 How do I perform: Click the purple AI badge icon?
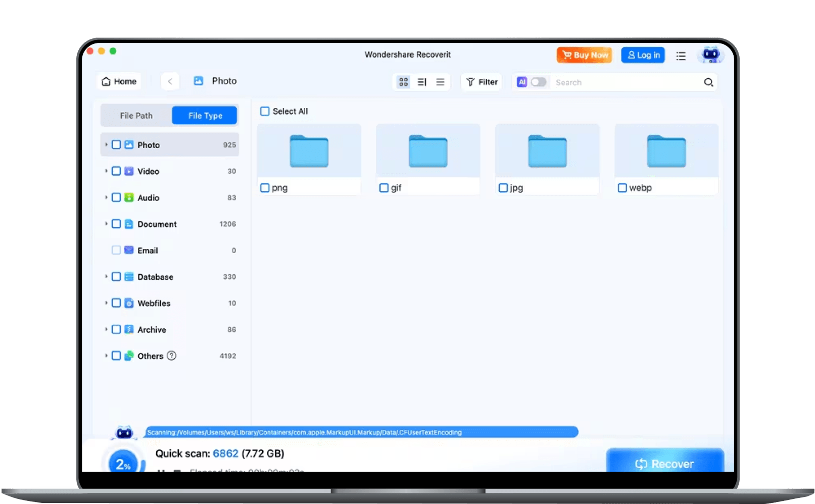(522, 82)
